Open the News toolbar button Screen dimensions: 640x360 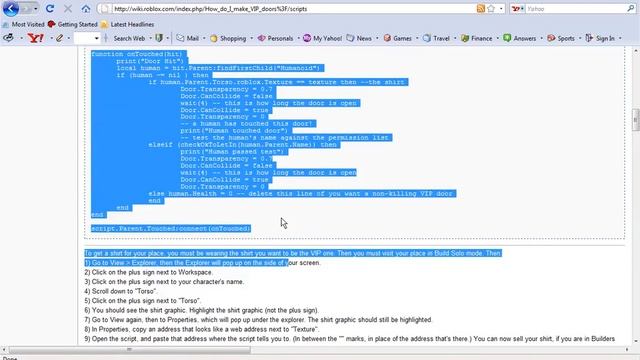point(359,38)
